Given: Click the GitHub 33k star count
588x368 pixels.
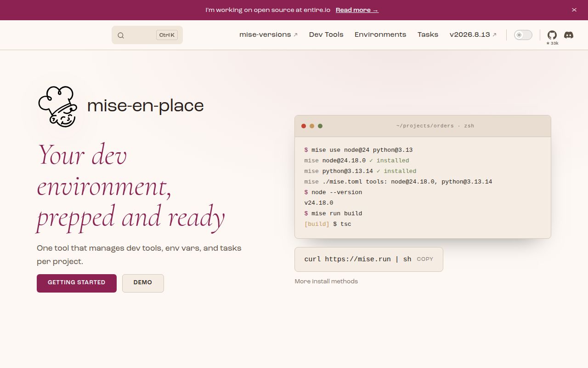Looking at the screenshot, I should point(552,43).
